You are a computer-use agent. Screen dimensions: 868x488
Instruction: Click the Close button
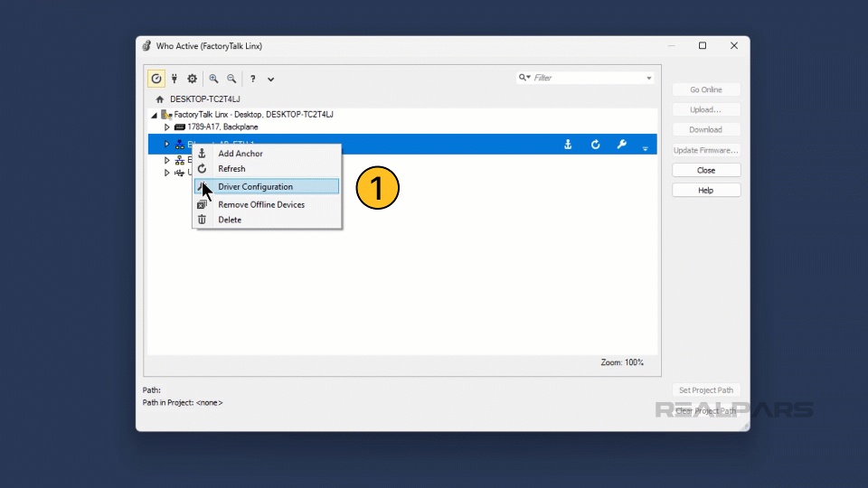click(706, 171)
